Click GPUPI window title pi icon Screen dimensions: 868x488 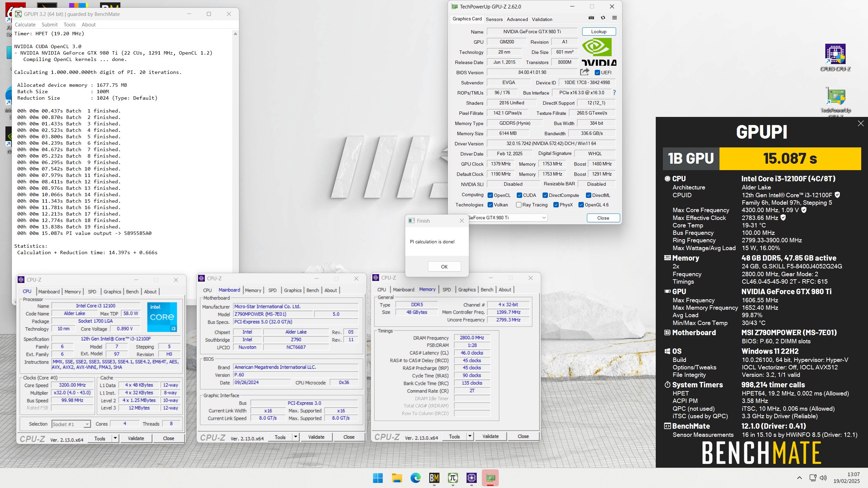coord(18,14)
